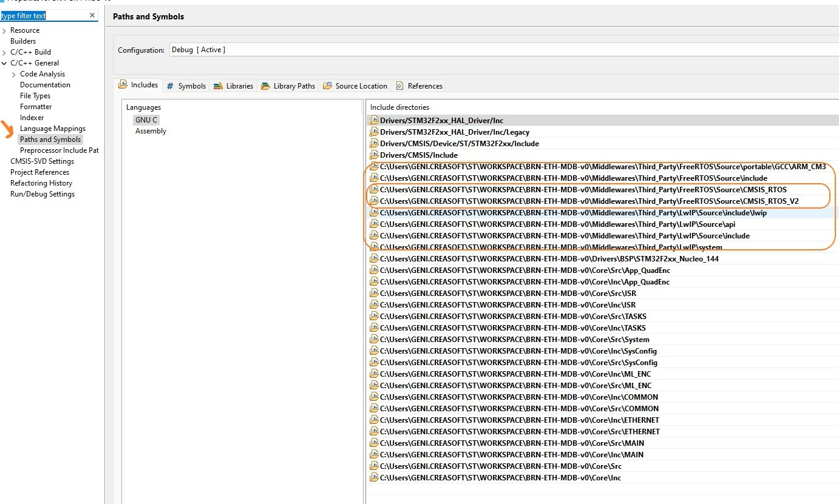Select the LwIP\Source\api include path

tap(557, 224)
